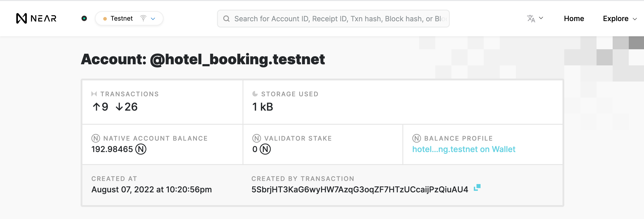
Task: Click the NEAR symbol beside 192.98465 balance
Action: [141, 149]
